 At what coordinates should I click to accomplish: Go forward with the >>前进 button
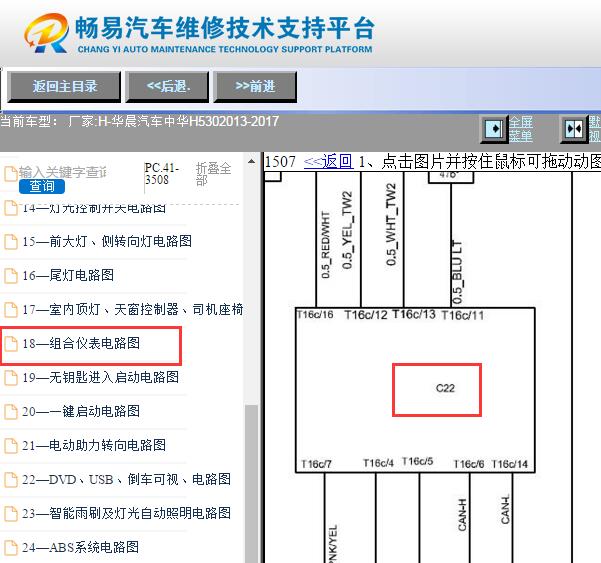(255, 87)
